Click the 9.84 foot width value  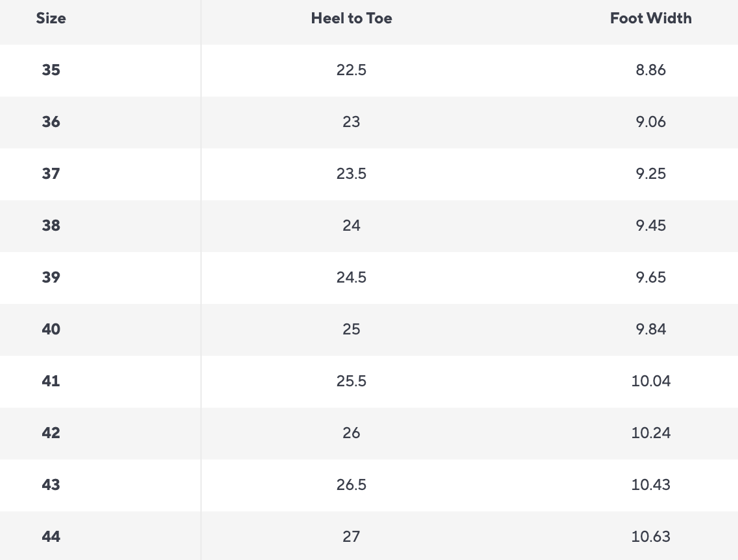pos(650,329)
